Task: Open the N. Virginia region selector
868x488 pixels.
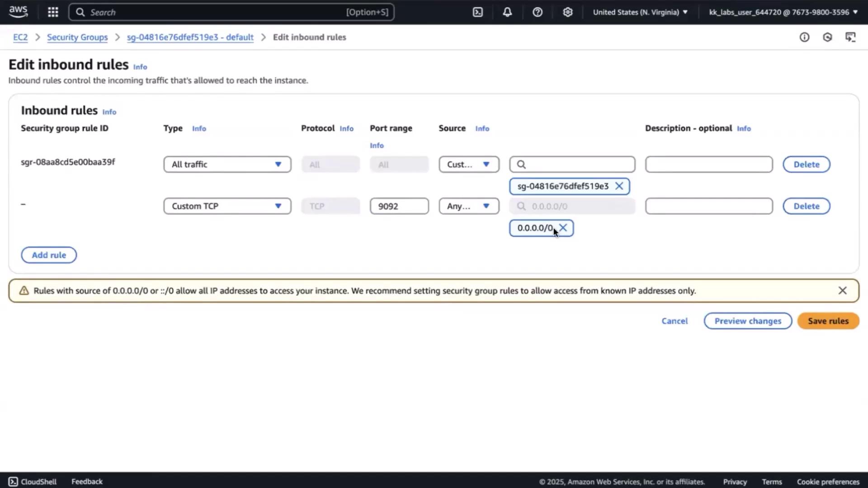Action: (x=640, y=12)
